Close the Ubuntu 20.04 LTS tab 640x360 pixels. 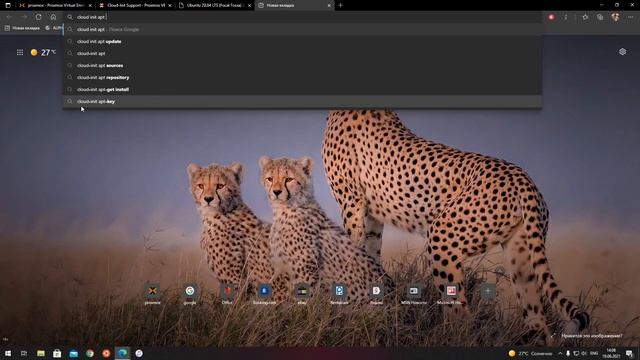(249, 6)
